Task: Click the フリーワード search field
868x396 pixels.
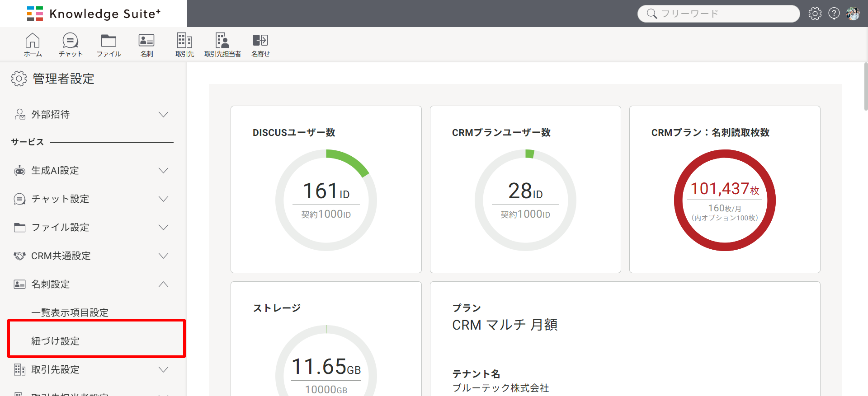Action: [718, 14]
